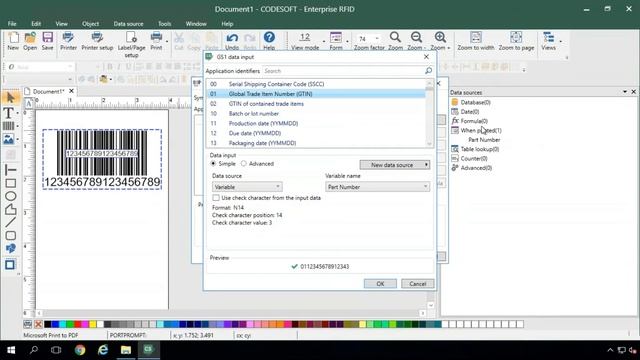Select the Rectangle shape tool

(x=11, y=183)
